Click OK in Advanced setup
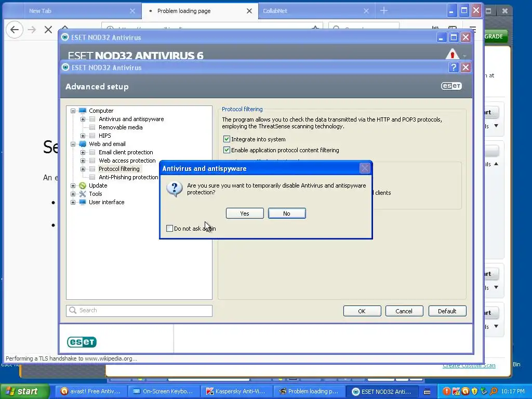Image resolution: width=532 pixels, height=399 pixels. coord(362,311)
